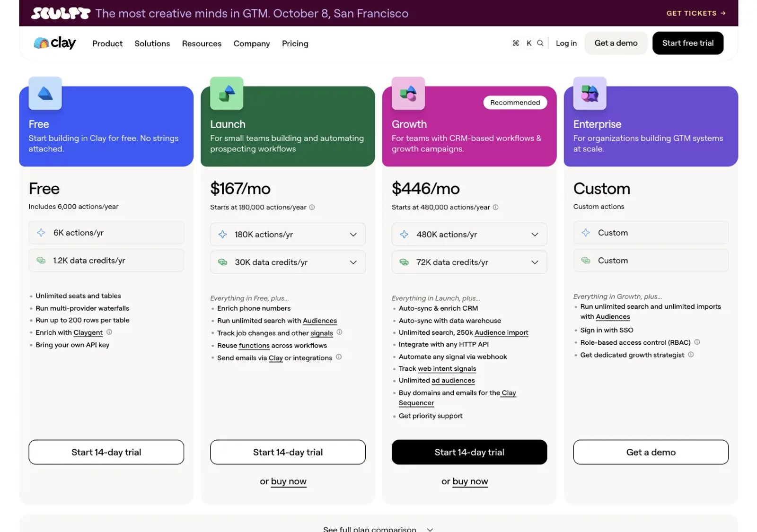757x532 pixels.
Task: Start 14-day trial on Free plan
Action: coord(106,452)
